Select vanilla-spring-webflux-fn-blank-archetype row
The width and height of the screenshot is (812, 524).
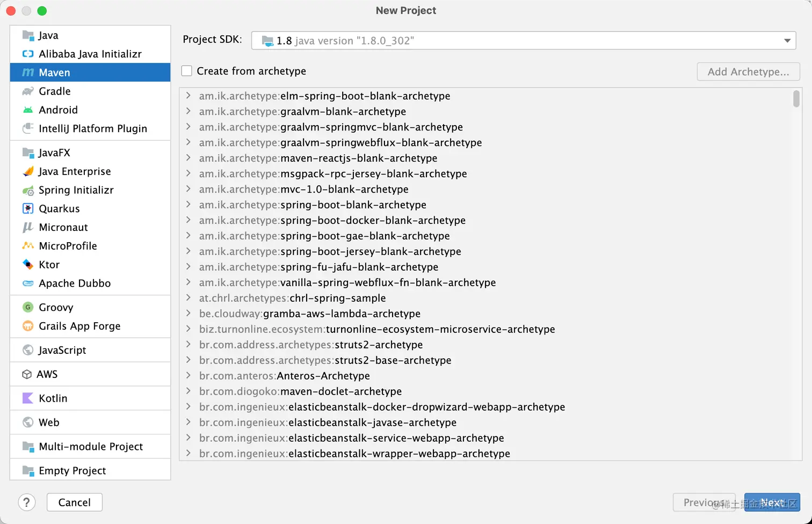point(486,282)
